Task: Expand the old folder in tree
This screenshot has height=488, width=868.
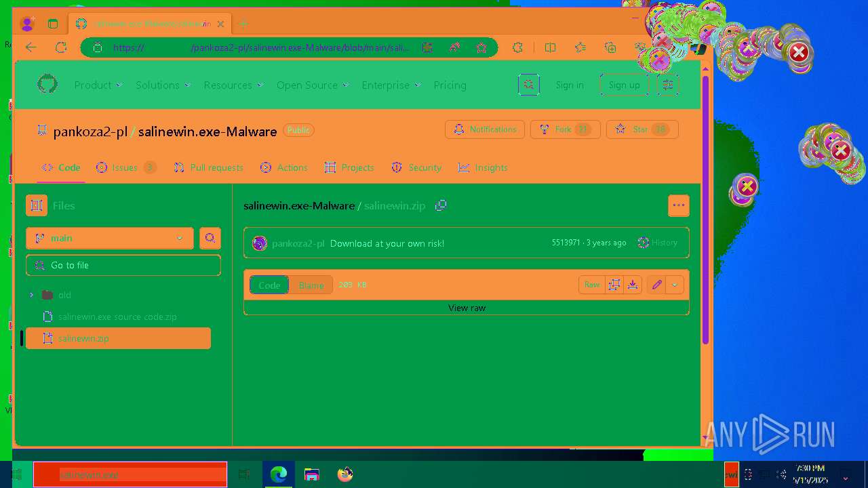Action: [x=31, y=295]
